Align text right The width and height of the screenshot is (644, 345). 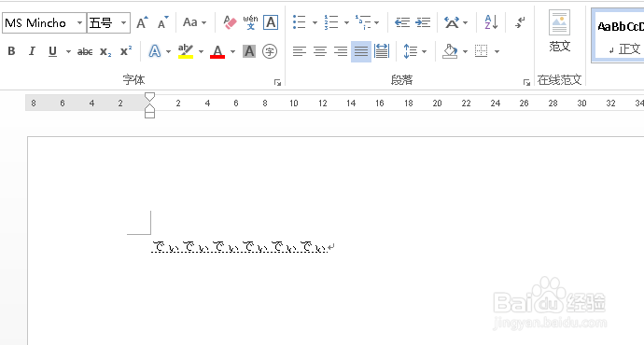[341, 51]
